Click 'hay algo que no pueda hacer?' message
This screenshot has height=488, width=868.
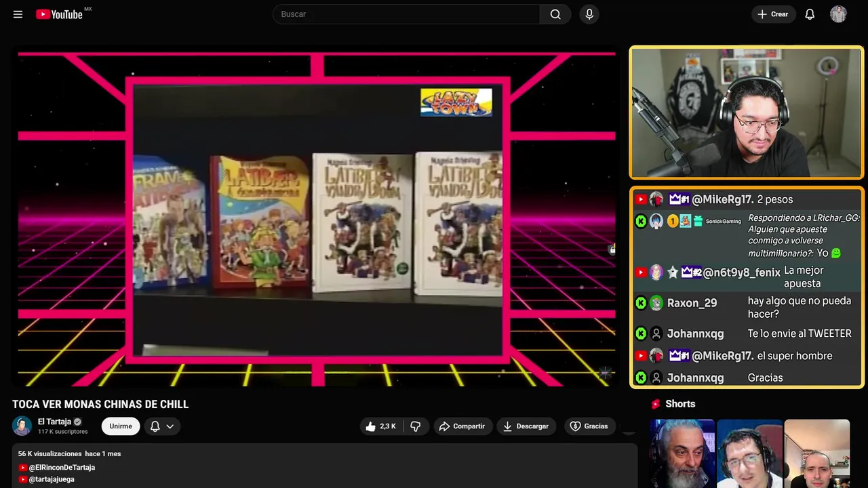tap(799, 307)
